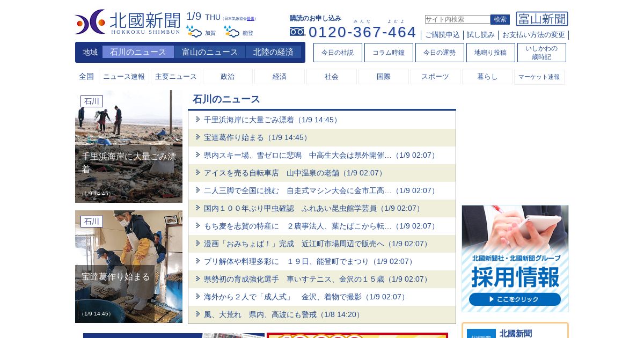The width and height of the screenshot is (644, 338).
Task: Open お支払い方法の変更 link
Action: tap(533, 35)
